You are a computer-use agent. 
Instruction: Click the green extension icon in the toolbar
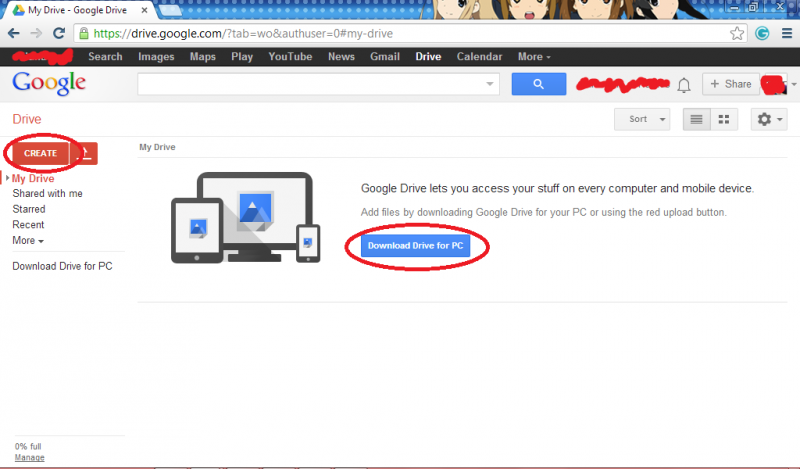762,34
